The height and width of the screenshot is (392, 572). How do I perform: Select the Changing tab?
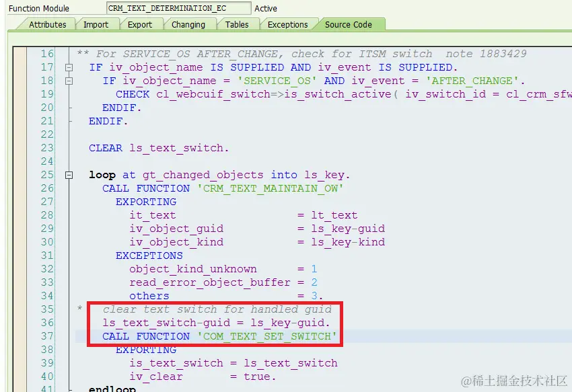pos(188,24)
